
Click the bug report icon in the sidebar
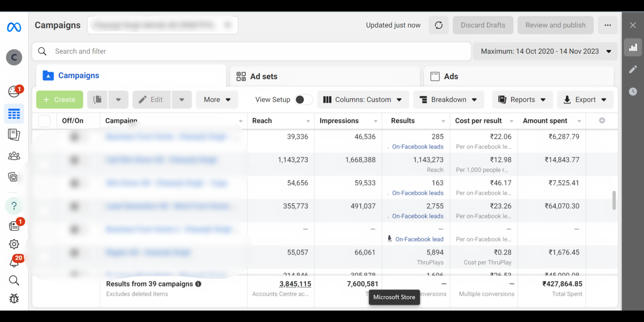14,299
